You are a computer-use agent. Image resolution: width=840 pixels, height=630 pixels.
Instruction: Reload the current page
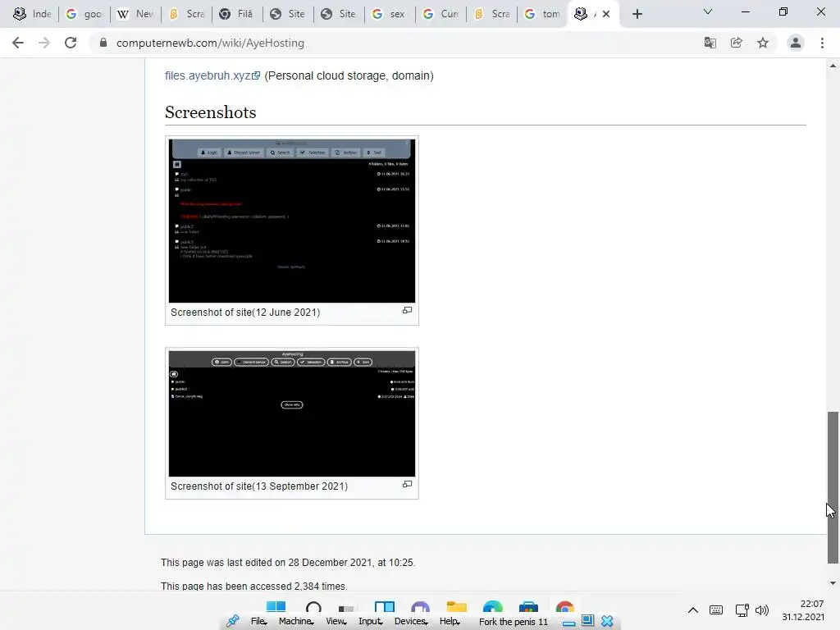coord(71,43)
